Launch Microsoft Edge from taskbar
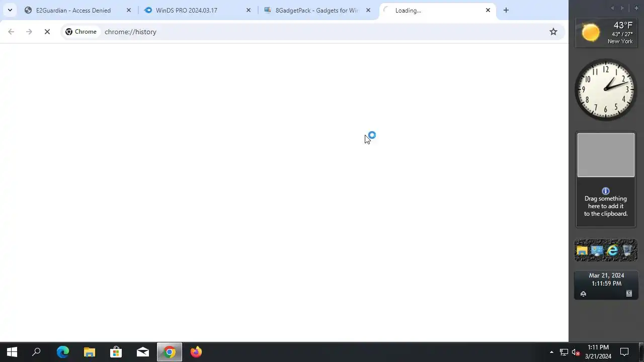 [x=63, y=352]
